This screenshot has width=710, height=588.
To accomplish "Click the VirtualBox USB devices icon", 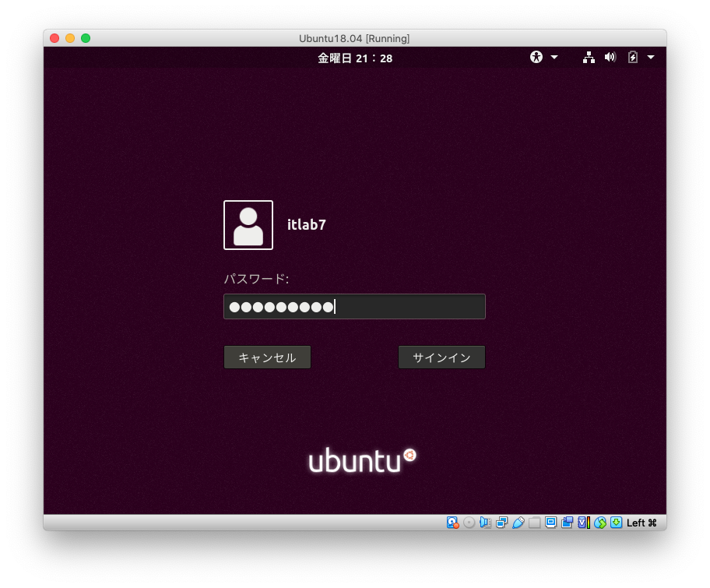I will (518, 523).
